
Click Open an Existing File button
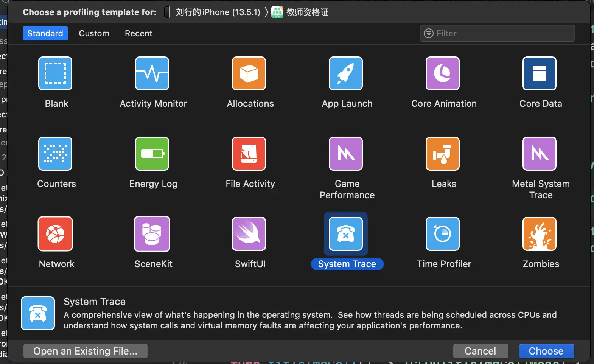(86, 351)
